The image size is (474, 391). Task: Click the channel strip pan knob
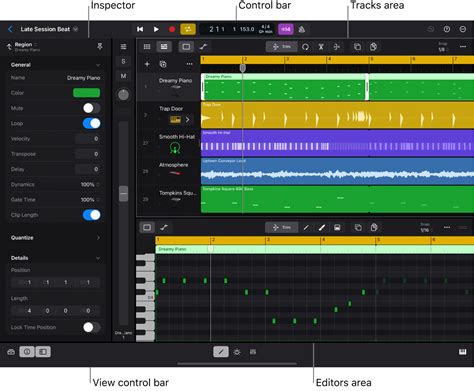click(123, 95)
